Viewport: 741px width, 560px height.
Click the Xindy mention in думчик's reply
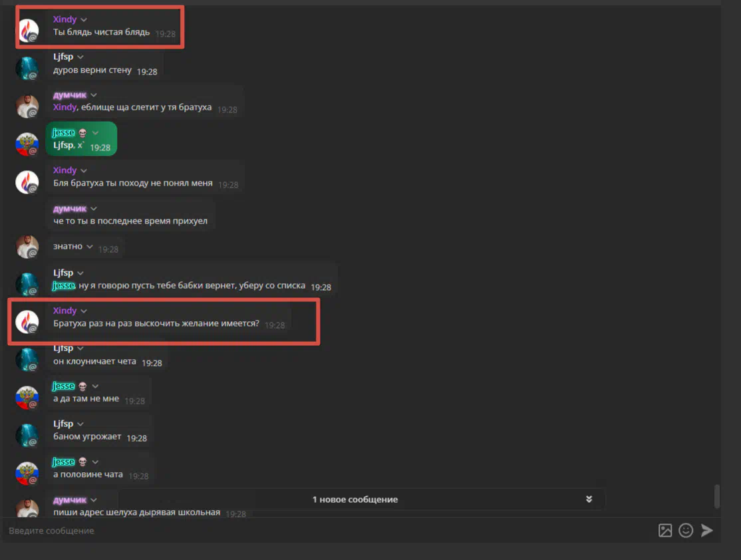65,107
